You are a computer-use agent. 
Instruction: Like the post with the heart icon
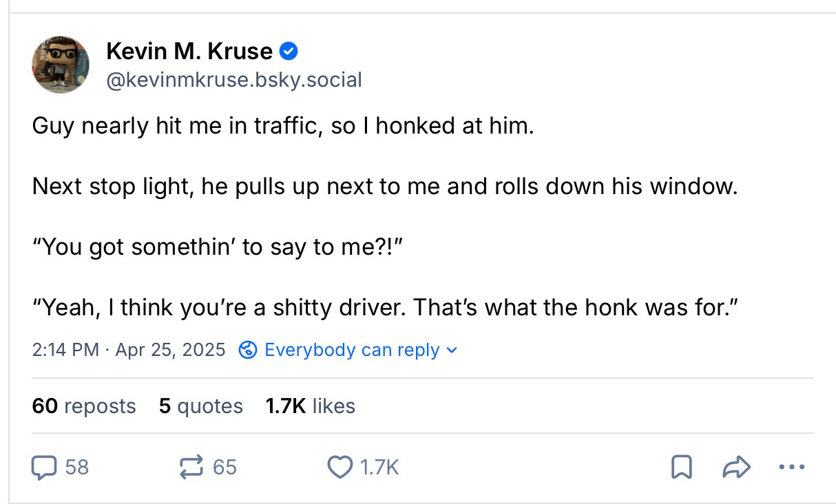coord(339,468)
